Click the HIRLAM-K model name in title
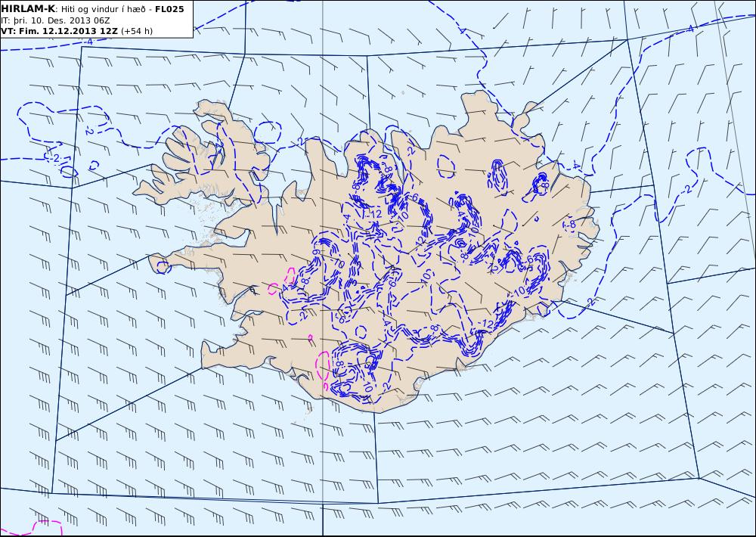This screenshot has height=537, width=756. tap(29, 9)
